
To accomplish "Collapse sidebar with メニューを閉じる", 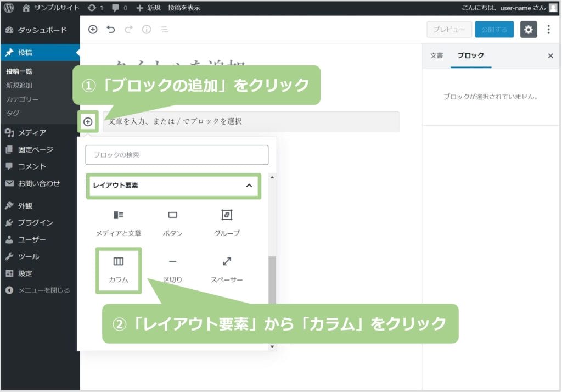I will (x=38, y=290).
